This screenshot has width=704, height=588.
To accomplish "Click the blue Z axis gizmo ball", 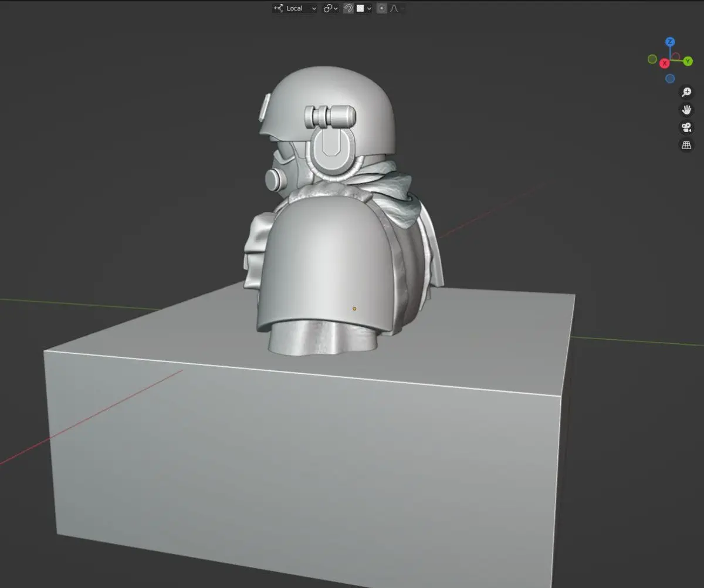I will [x=670, y=42].
